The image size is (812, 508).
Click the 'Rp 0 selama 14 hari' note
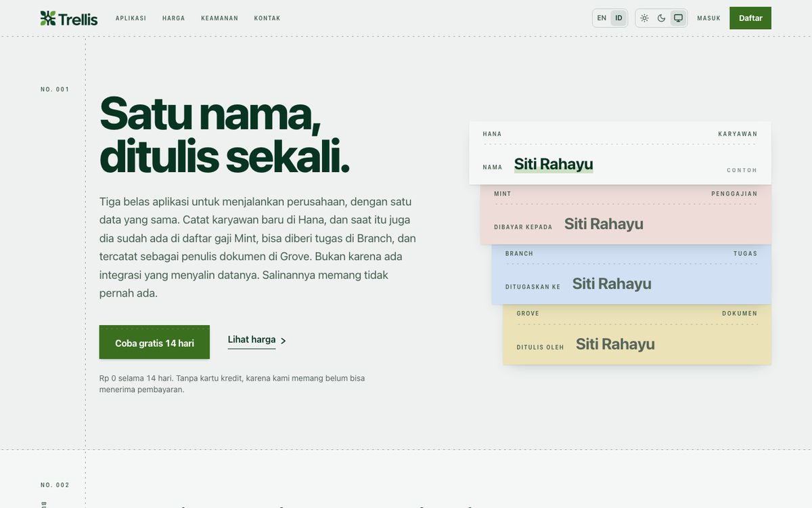tap(232, 383)
